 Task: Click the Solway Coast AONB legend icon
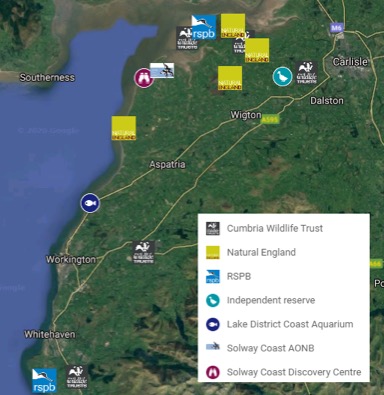213,347
